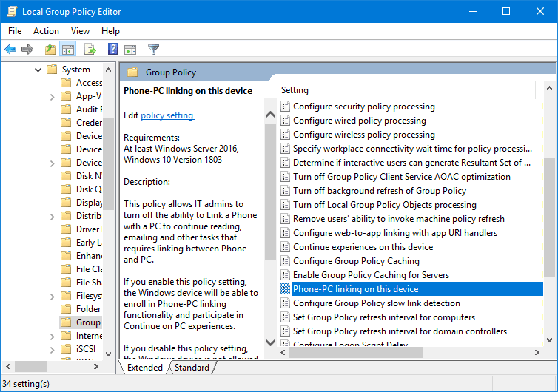Screen dimensions: 558x392
Task: Click the Filter funnel toolbar icon
Action: pyautogui.click(x=153, y=49)
